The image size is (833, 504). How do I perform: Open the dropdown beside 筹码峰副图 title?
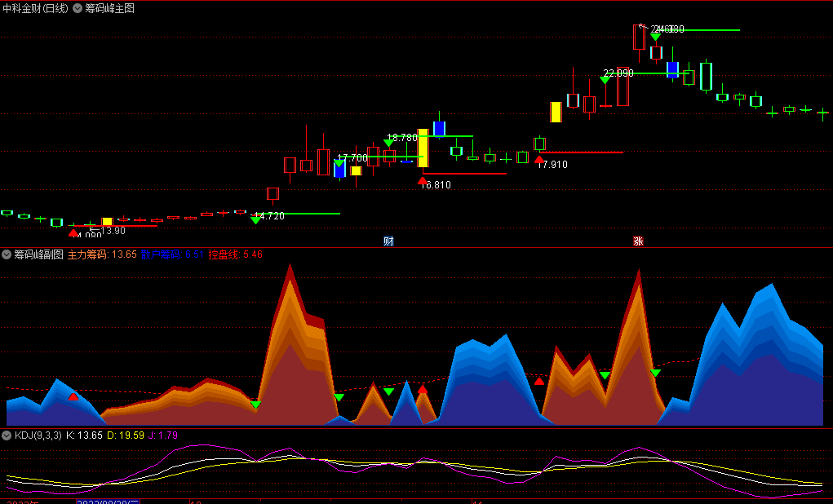coord(7,254)
